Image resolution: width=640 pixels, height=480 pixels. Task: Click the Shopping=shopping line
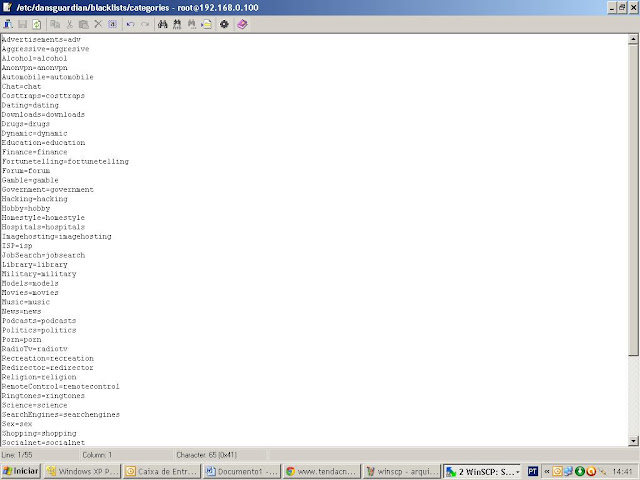point(39,433)
